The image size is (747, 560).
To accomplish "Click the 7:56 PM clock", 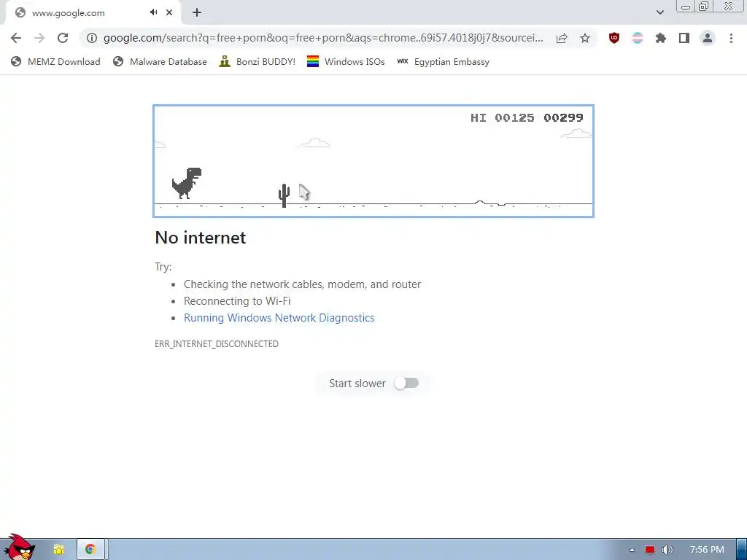I will click(707, 550).
